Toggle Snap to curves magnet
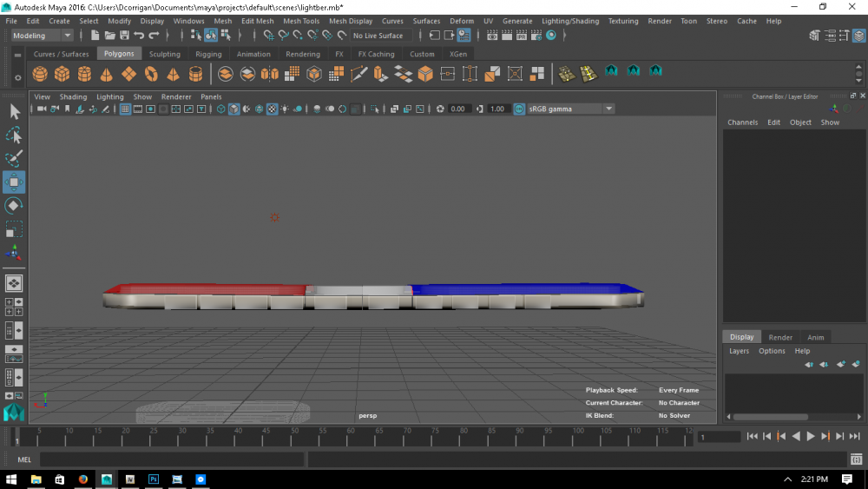 click(x=284, y=36)
